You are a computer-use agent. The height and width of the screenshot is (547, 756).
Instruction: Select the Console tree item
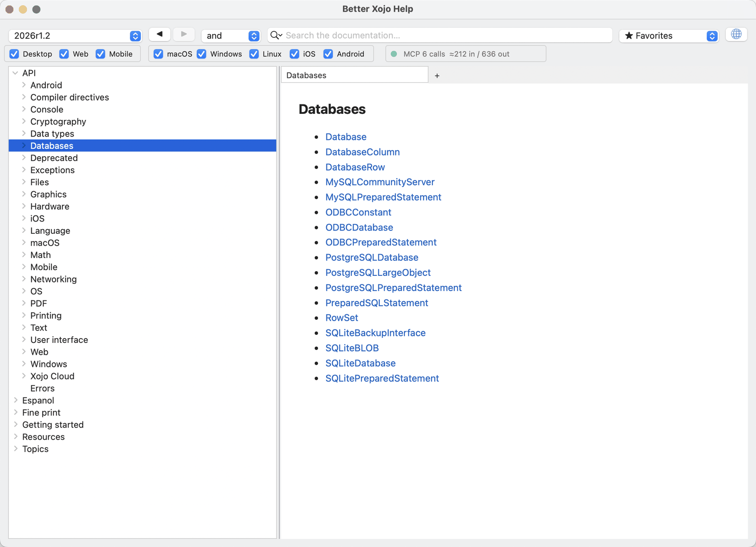[143, 110]
